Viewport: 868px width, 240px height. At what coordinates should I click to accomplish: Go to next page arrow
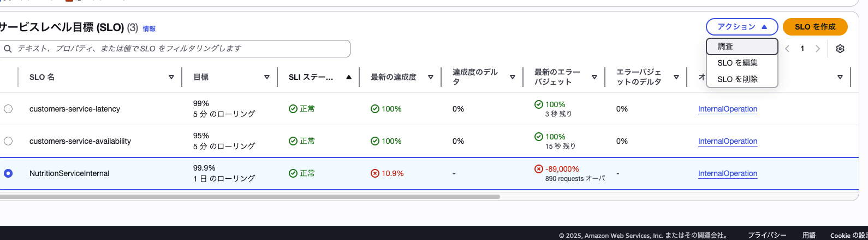pos(817,49)
